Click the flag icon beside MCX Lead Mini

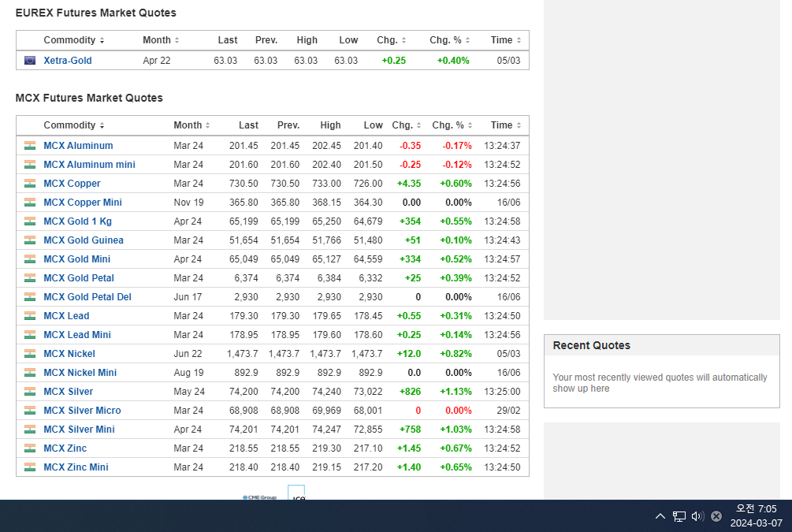[30, 334]
